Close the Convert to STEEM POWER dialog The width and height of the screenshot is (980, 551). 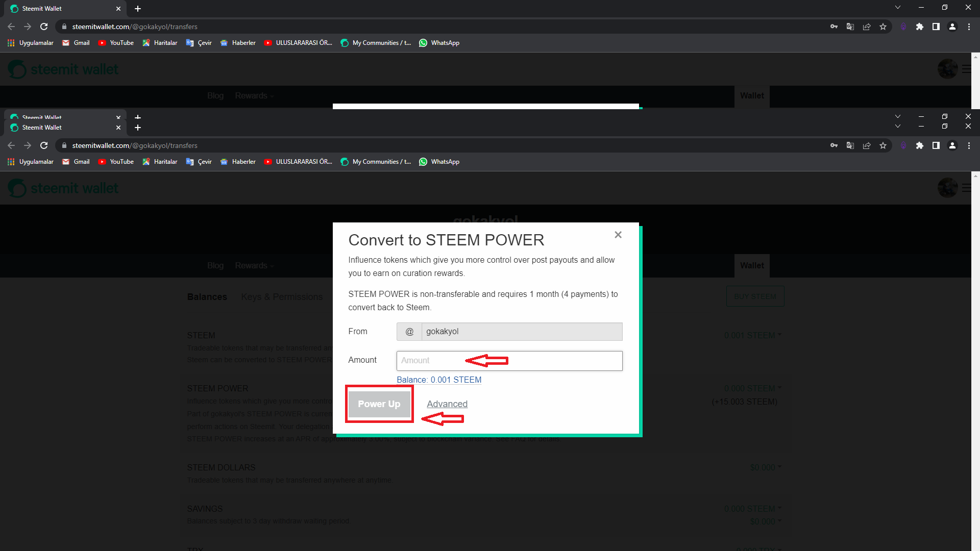(x=618, y=235)
